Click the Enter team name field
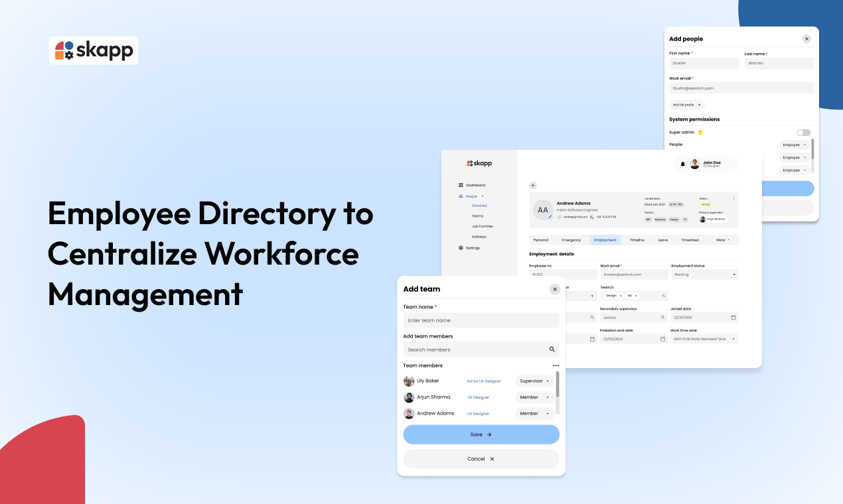 481,320
